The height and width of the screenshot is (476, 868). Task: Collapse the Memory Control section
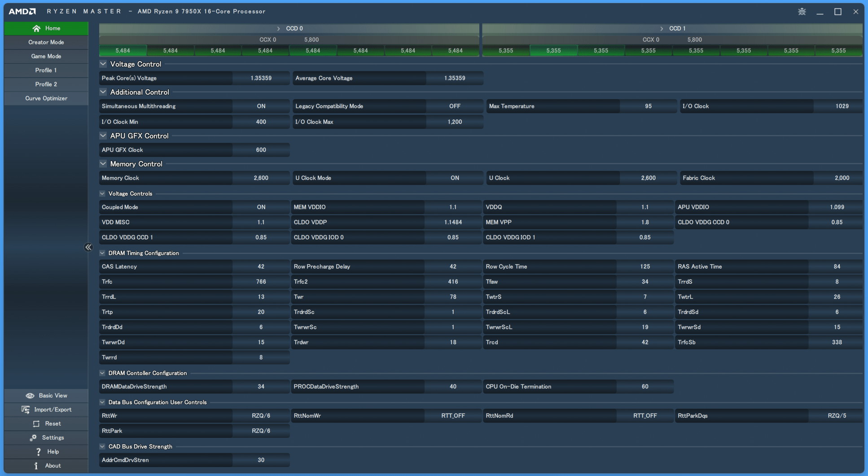click(103, 164)
